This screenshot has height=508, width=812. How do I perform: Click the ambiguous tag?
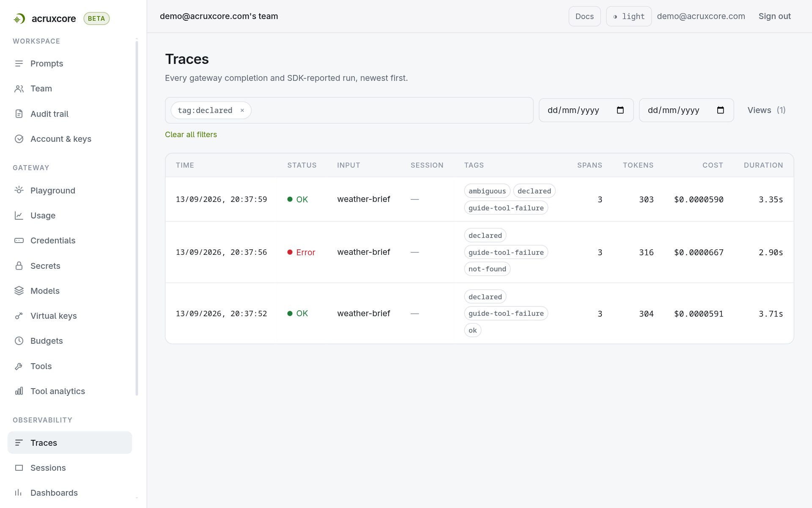(487, 191)
